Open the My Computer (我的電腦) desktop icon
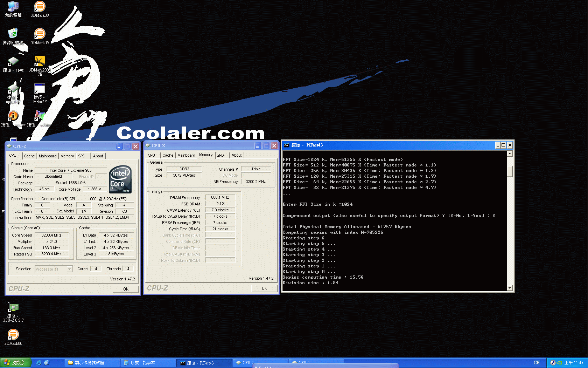 click(x=13, y=9)
